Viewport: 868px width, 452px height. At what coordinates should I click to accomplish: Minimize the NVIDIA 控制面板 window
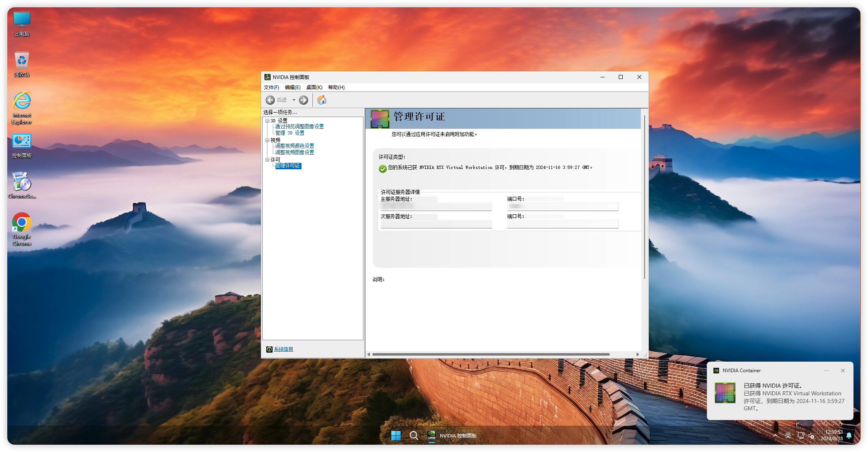(603, 77)
